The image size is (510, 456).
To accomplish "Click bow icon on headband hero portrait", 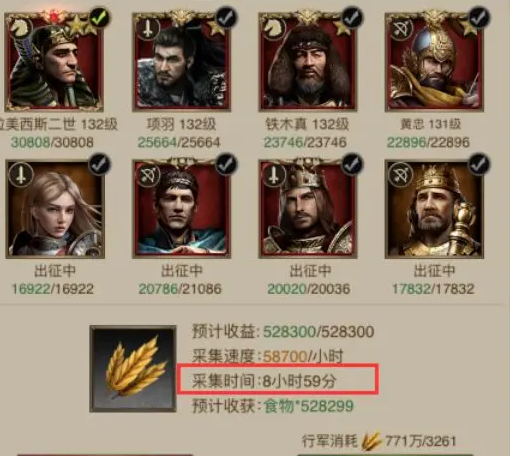I will click(x=147, y=175).
